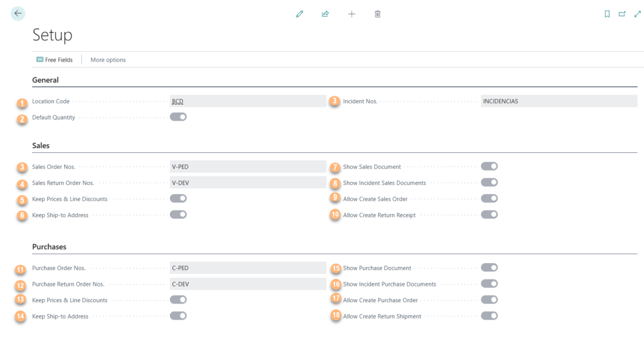Toggle Allow Create Return Shipment switch

[489, 316]
